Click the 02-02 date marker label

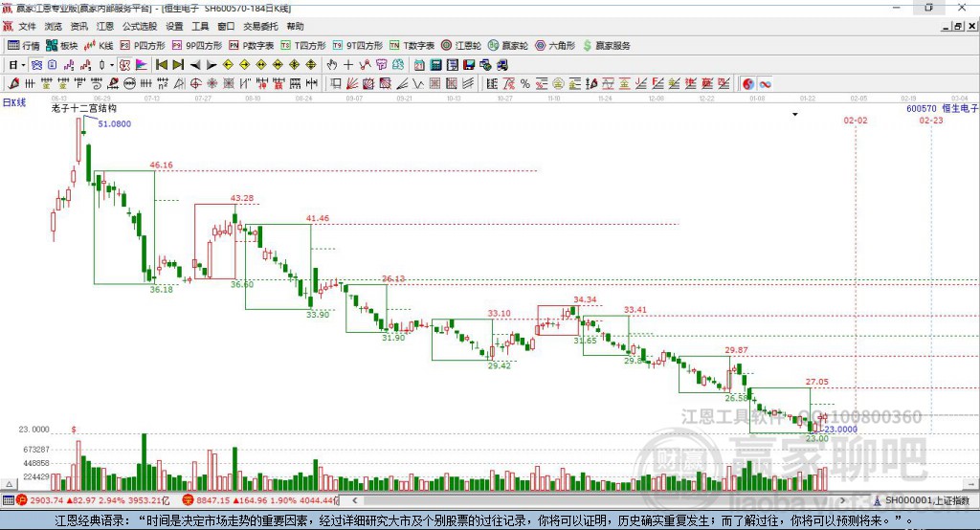[x=856, y=120]
